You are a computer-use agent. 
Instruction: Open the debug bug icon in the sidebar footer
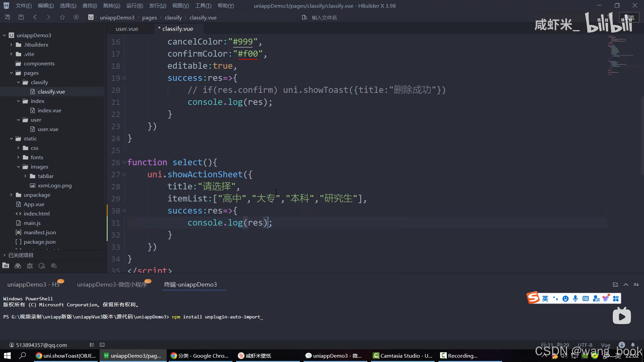coord(30,266)
